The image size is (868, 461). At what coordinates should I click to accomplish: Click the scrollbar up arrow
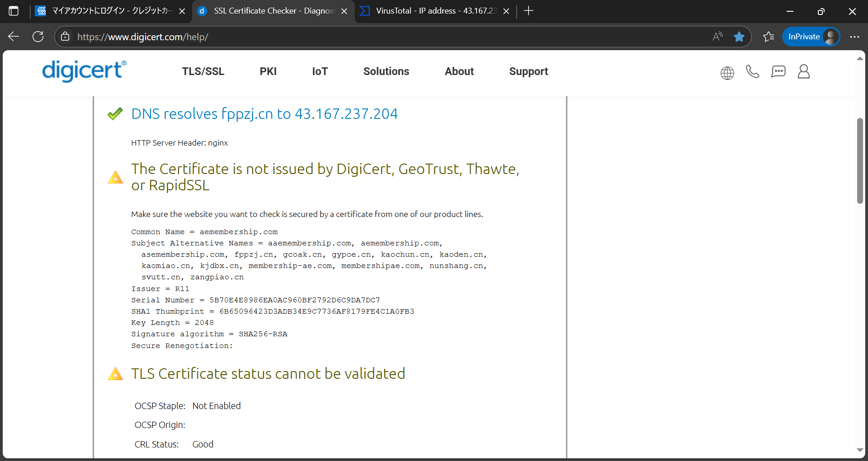[x=860, y=58]
